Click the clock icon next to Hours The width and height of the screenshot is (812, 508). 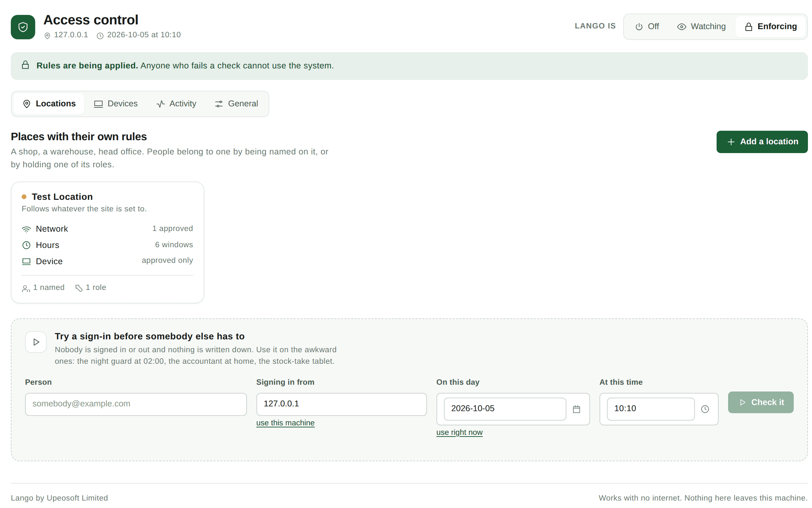coord(26,245)
